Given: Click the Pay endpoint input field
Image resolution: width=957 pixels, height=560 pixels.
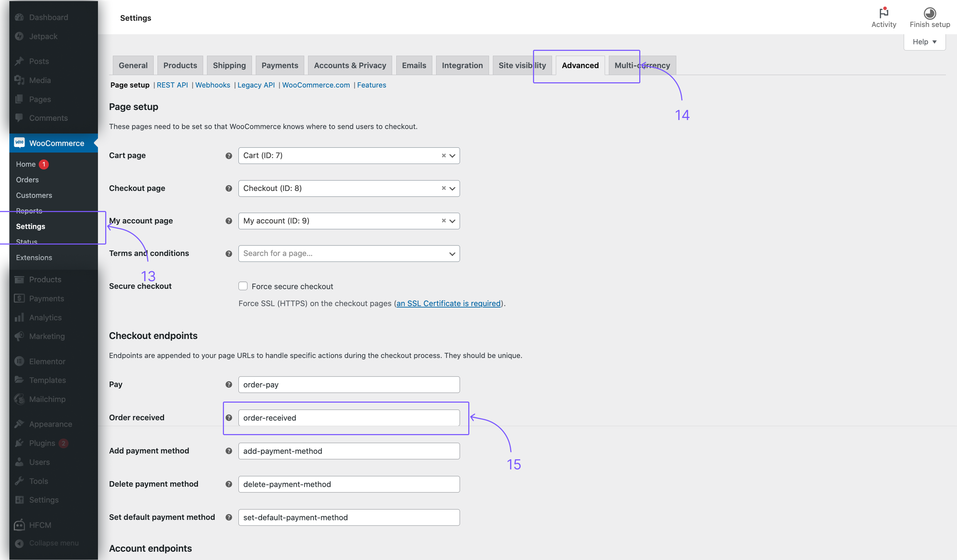Looking at the screenshot, I should tap(348, 384).
